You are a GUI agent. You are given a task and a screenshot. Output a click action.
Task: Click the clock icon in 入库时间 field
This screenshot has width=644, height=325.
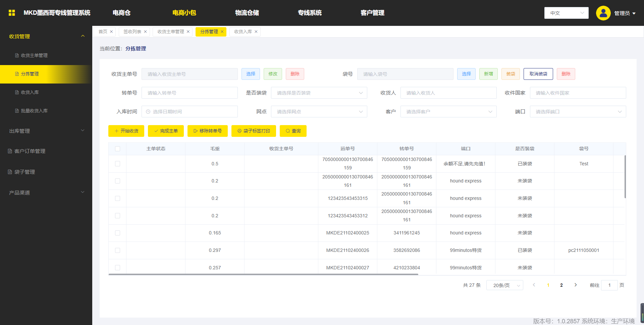pos(148,112)
